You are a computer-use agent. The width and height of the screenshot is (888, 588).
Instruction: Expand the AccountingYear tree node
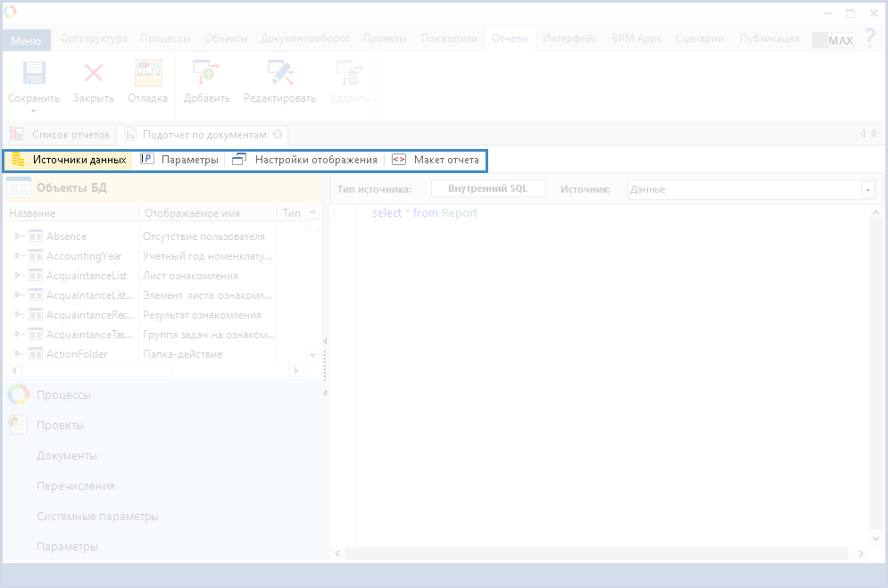point(18,256)
